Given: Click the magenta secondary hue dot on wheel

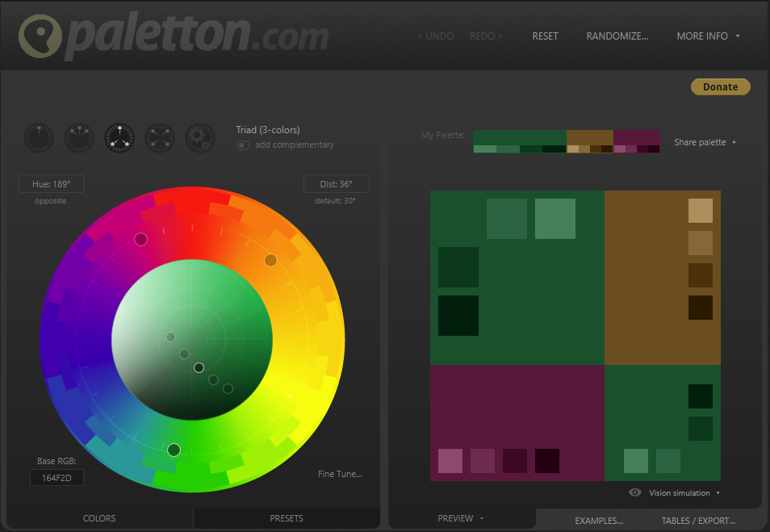Looking at the screenshot, I should 140,239.
